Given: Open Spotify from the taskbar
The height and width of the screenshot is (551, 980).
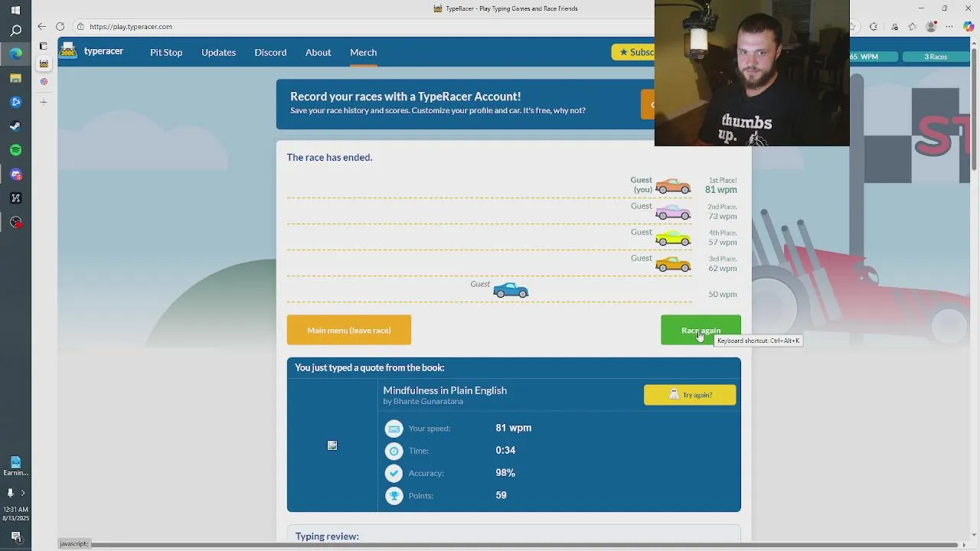Looking at the screenshot, I should pos(15,150).
